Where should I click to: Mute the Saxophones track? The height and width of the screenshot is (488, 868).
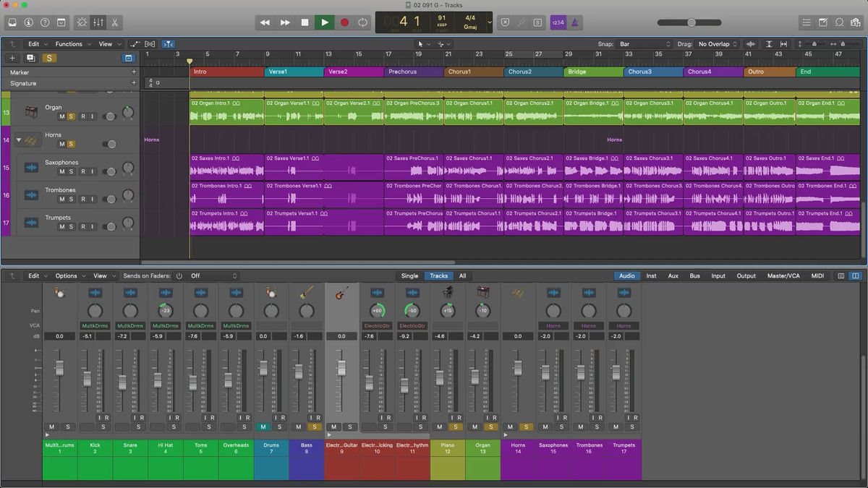62,172
